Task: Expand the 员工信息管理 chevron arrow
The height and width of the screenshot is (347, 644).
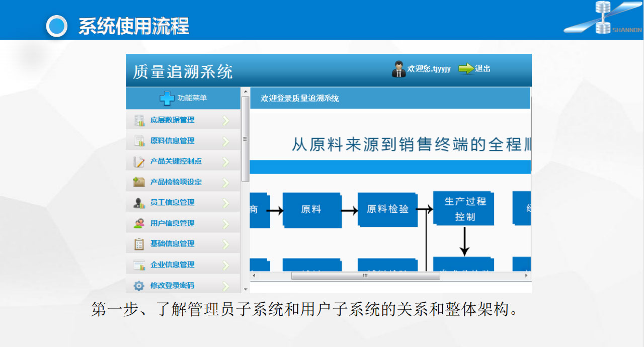Action: point(225,203)
